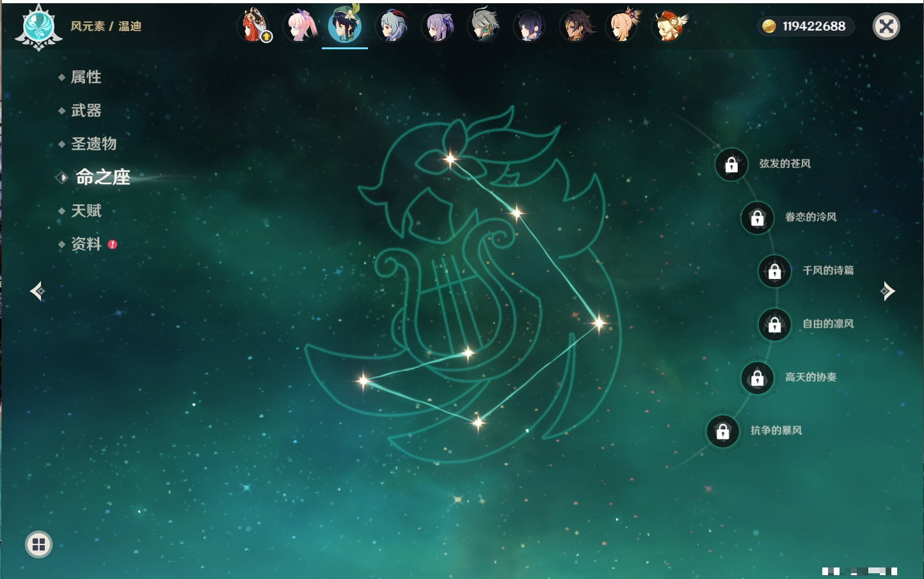
Task: Select the peach-haired character with flower portrait
Action: [623, 26]
